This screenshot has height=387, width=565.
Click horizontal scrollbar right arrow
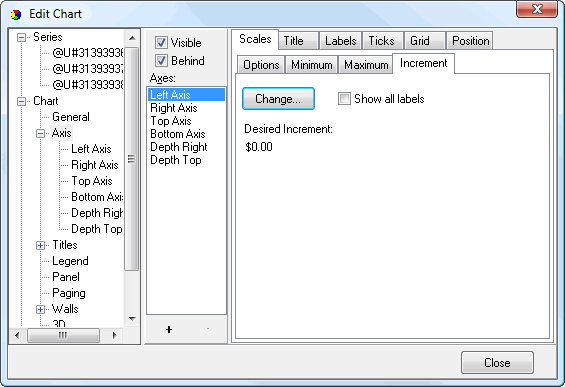point(114,335)
